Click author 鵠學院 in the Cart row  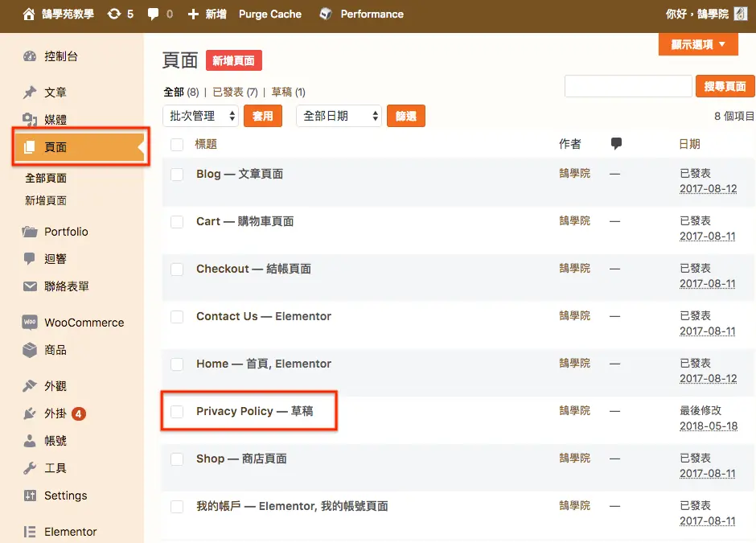point(575,221)
